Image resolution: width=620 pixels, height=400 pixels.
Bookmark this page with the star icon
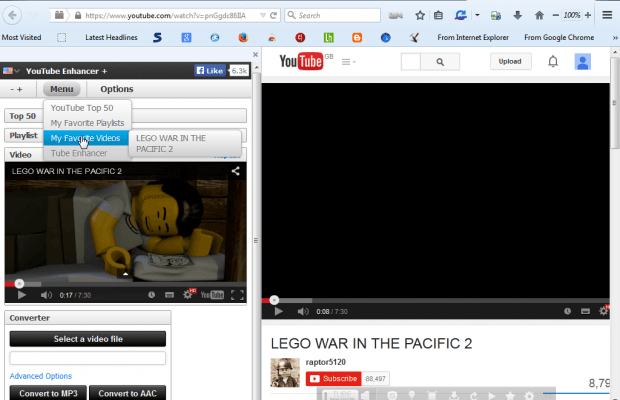(x=420, y=15)
